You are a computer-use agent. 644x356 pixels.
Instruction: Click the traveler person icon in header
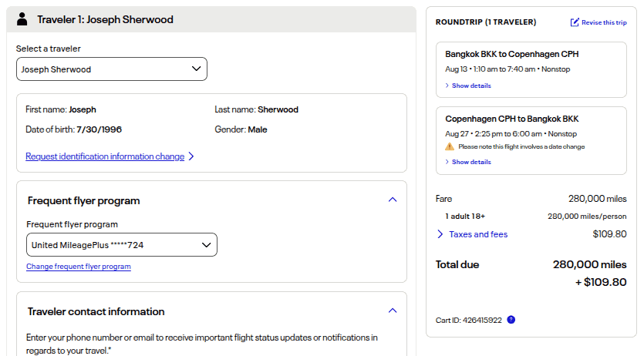click(22, 19)
